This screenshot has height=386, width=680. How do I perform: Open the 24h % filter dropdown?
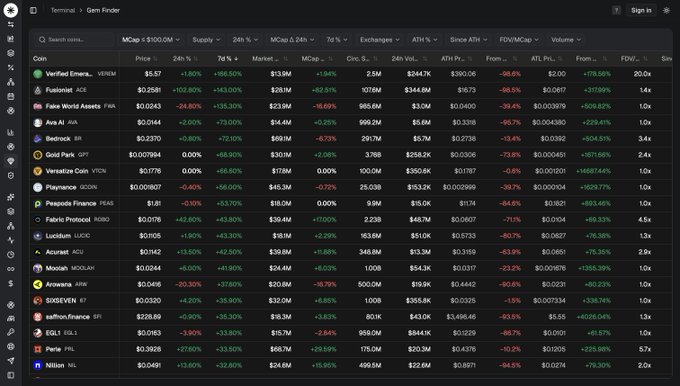[245, 39]
